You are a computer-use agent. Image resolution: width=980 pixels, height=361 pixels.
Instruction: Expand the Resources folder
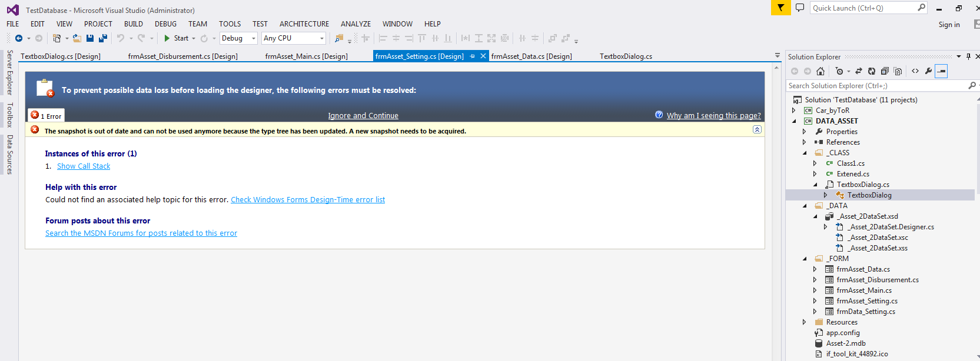coord(804,322)
